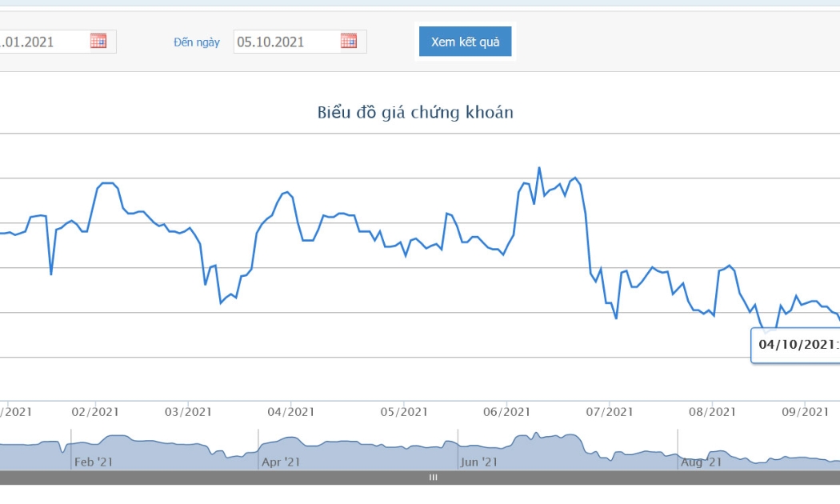Open the start date calendar picker icon
This screenshot has width=840, height=504.
tap(98, 41)
